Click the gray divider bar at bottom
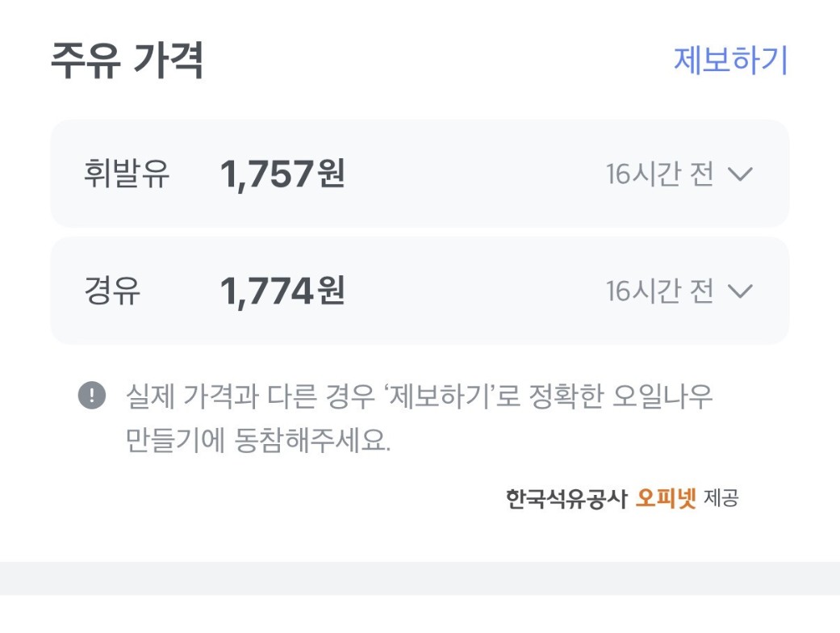Viewport: 840px width, 633px height. 420,578
